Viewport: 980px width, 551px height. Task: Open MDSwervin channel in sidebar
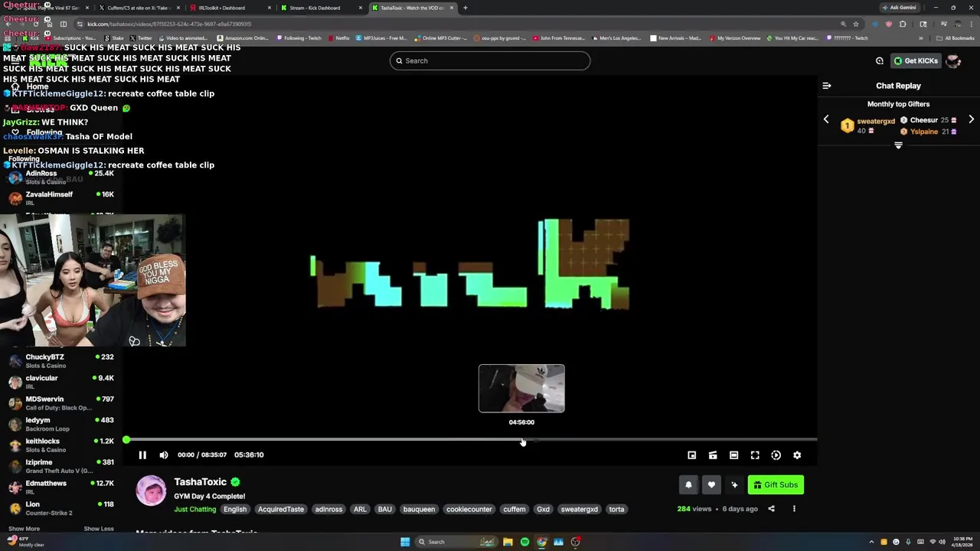61,403
